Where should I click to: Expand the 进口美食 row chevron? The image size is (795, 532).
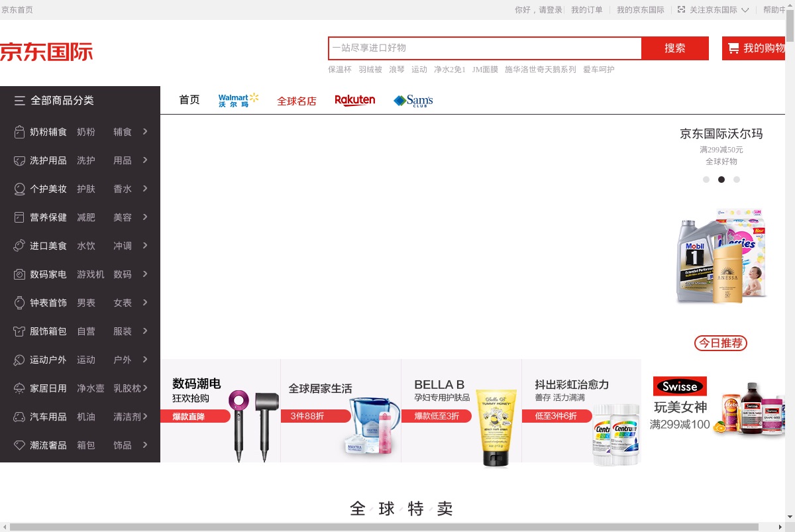point(145,246)
